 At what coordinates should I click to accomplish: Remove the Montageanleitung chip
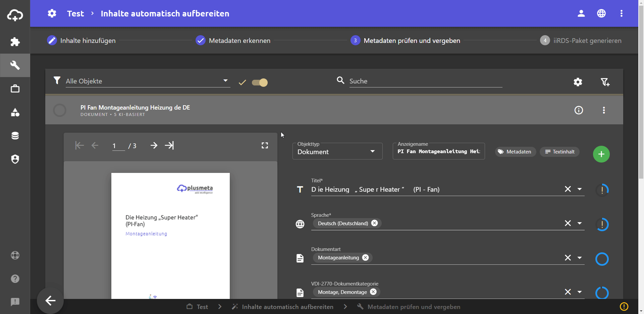(x=366, y=257)
